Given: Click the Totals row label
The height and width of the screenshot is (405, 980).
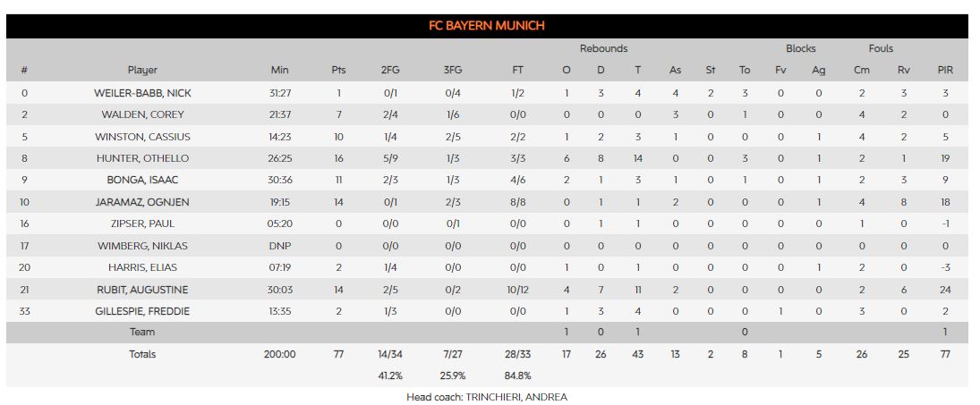Looking at the screenshot, I should [142, 354].
